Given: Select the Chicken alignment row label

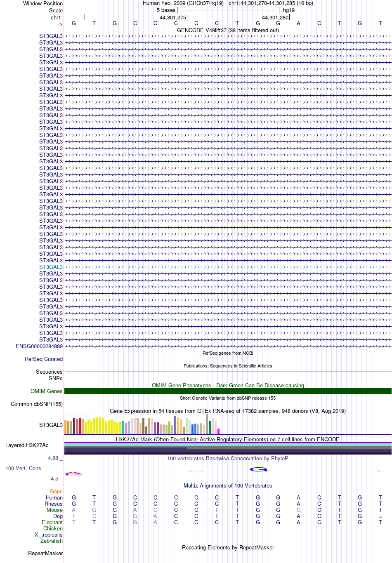Looking at the screenshot, I should click(x=53, y=528).
